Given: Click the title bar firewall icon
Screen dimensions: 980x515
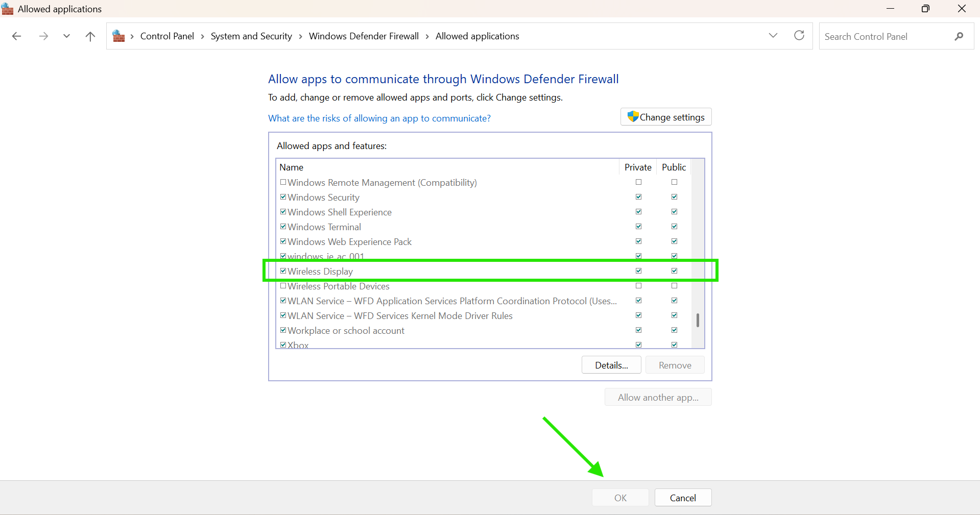Looking at the screenshot, I should tap(8, 9).
